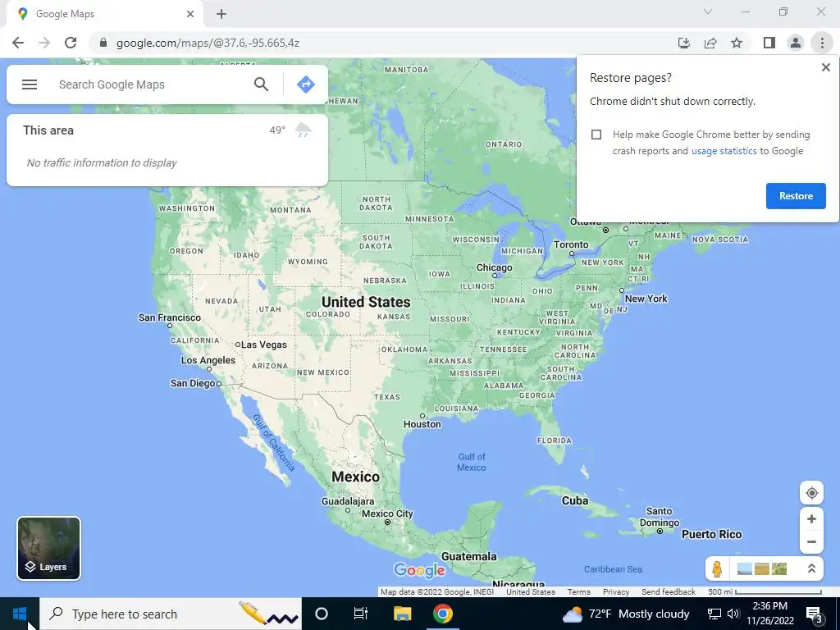Screen dimensions: 840x630
Task: Go back to previous page
Action: pyautogui.click(x=18, y=43)
